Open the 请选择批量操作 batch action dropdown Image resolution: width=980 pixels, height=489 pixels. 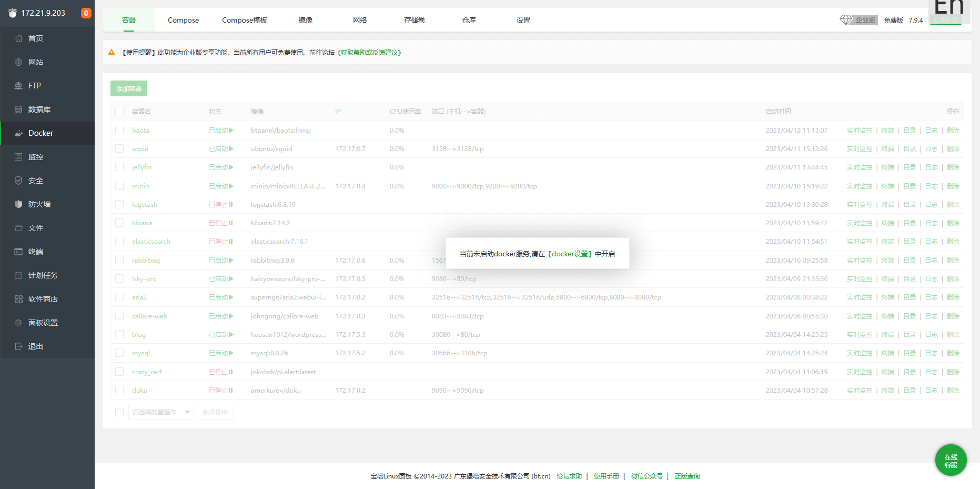pos(160,412)
